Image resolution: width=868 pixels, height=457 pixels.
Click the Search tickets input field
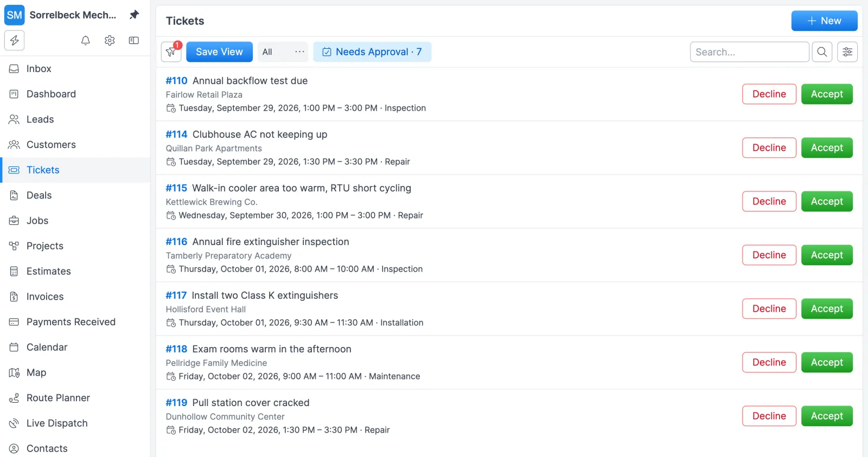click(750, 52)
